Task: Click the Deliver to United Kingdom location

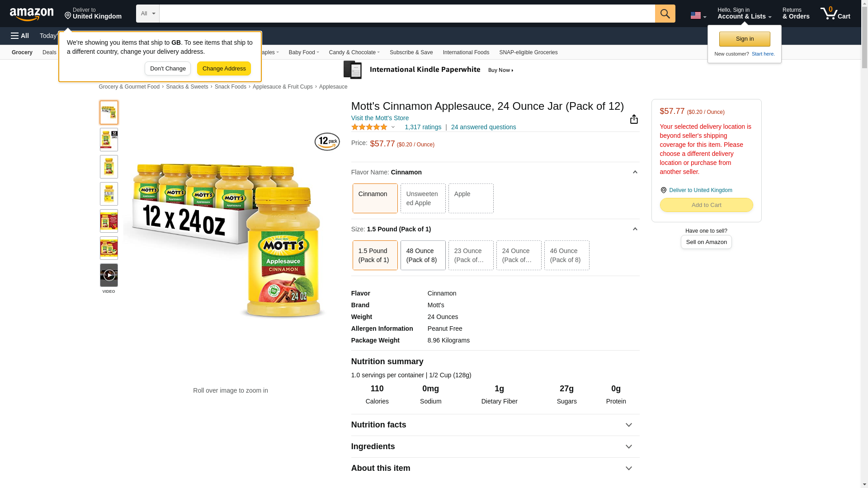Action: tap(93, 14)
